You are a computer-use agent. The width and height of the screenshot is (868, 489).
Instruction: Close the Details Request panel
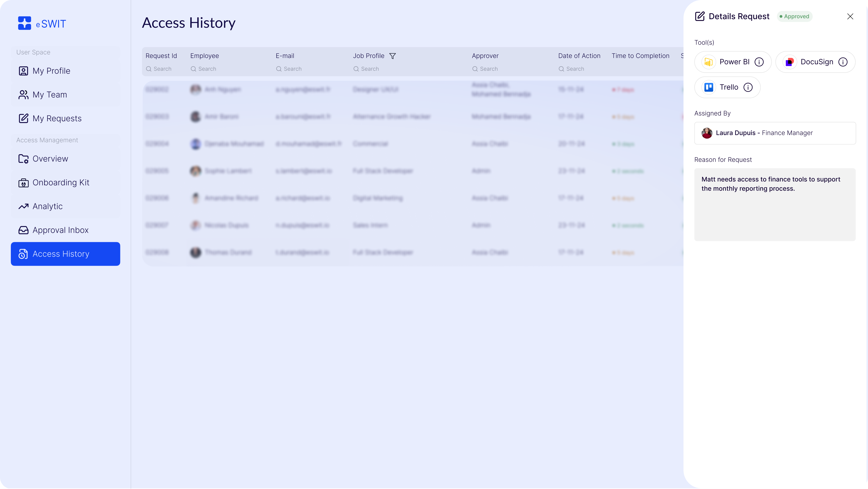850,16
